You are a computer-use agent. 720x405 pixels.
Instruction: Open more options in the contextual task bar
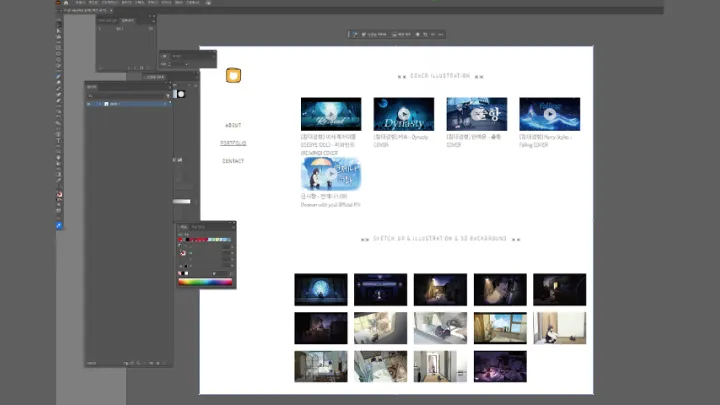[x=441, y=34]
